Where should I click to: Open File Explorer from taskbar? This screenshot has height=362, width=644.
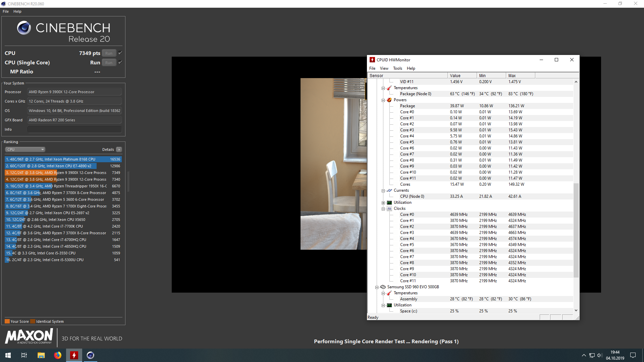coord(41,355)
